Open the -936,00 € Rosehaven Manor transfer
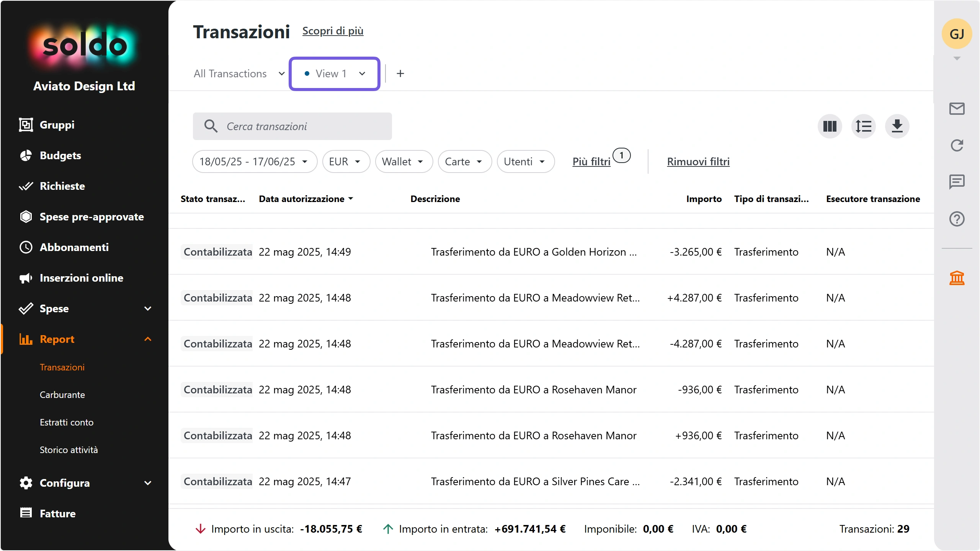This screenshot has width=980, height=551. coord(551,390)
